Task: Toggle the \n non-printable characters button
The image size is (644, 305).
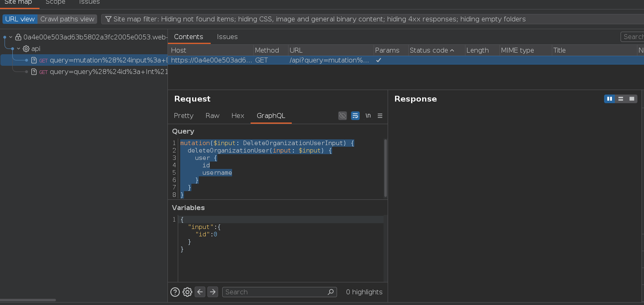Action: [368, 116]
